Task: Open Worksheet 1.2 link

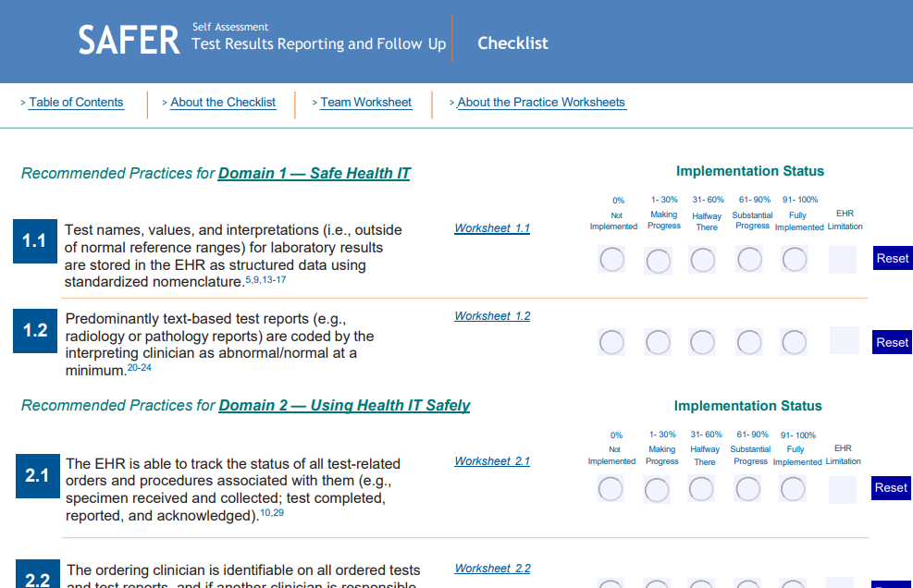Action: [492, 316]
